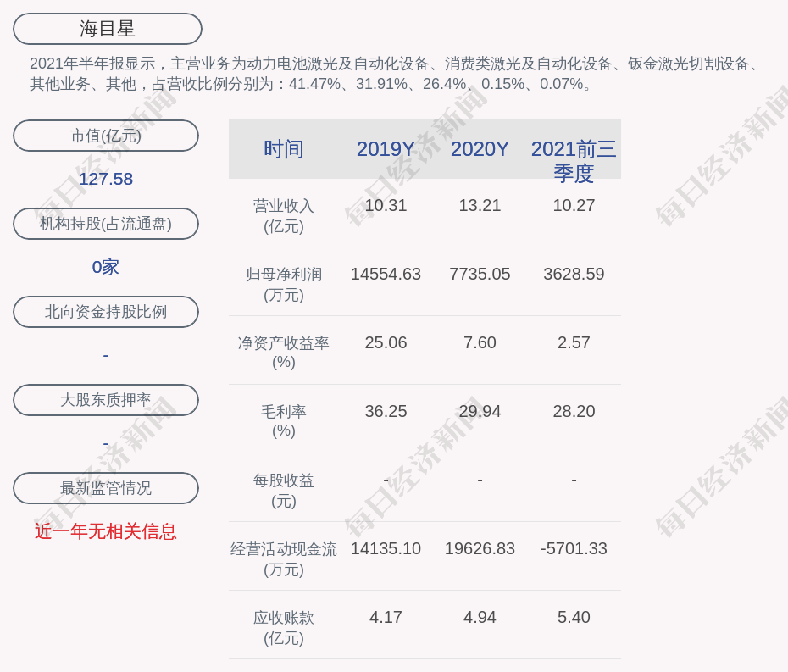This screenshot has height=672, width=788.
Task: Click the 营业收入(亿元) row label
Action: 284,215
